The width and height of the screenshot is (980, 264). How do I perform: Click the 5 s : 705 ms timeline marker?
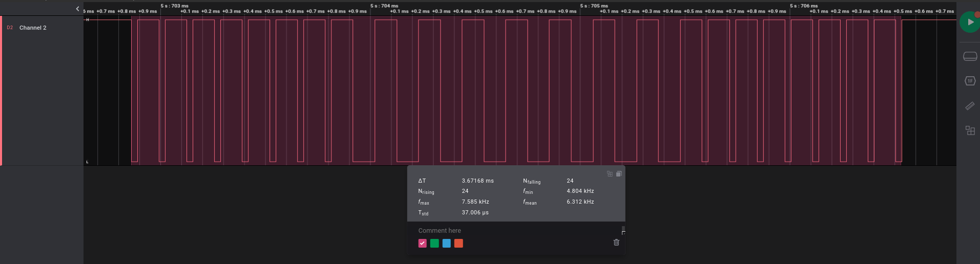click(594, 6)
